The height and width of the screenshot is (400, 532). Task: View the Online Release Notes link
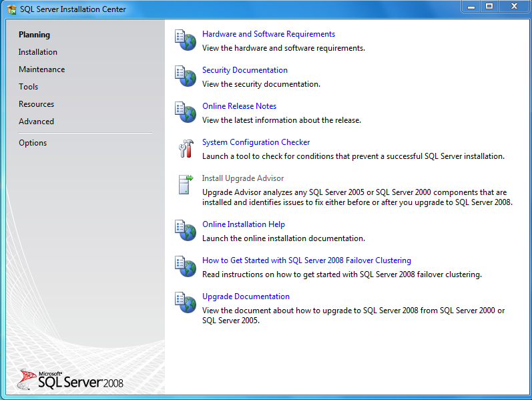click(239, 106)
